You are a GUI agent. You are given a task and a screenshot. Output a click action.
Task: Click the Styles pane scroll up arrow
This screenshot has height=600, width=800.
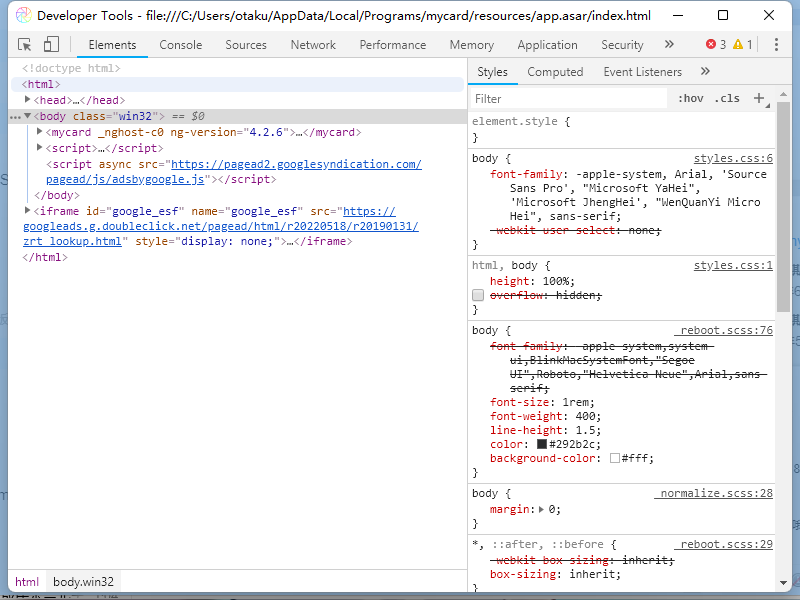tap(783, 94)
